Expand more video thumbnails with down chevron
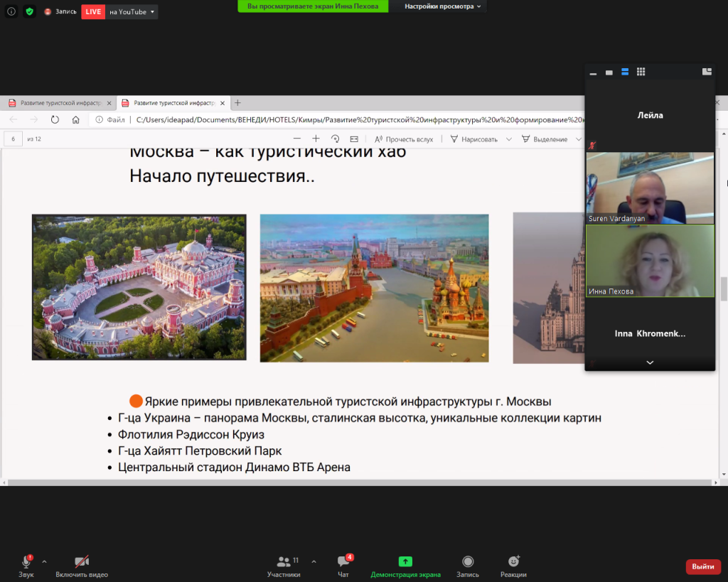The width and height of the screenshot is (728, 582). coord(649,362)
